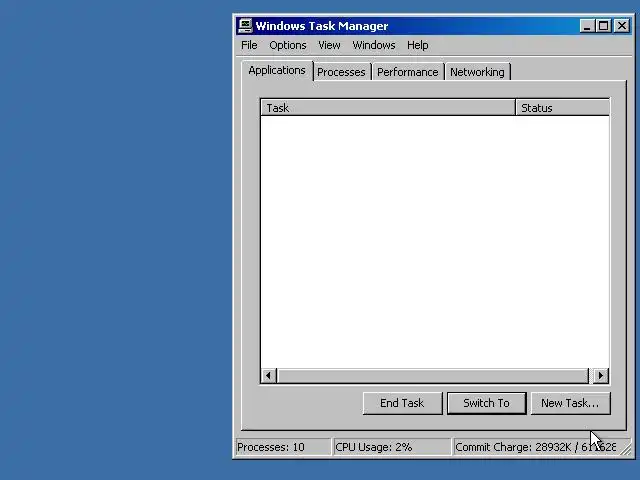Open the View menu

pyautogui.click(x=329, y=45)
